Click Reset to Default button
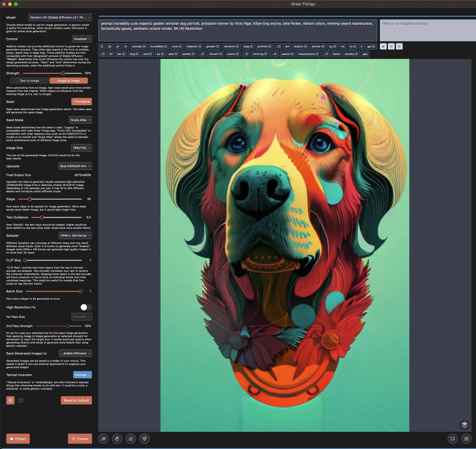This screenshot has height=449, width=476. 76,400
